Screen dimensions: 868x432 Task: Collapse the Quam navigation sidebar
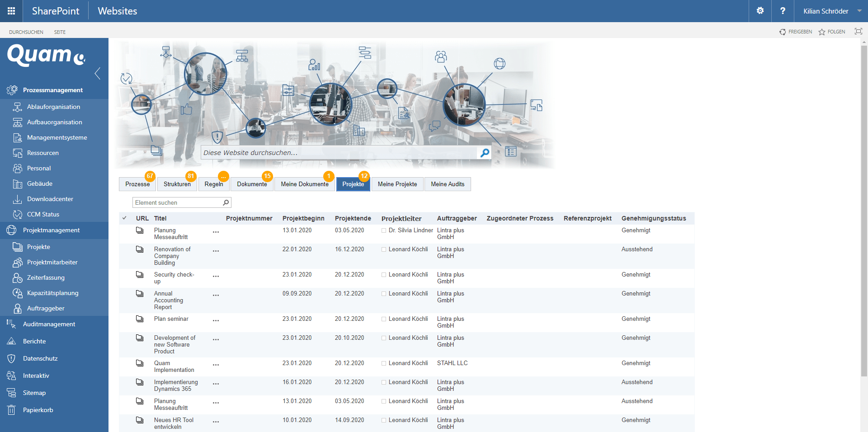click(x=97, y=73)
